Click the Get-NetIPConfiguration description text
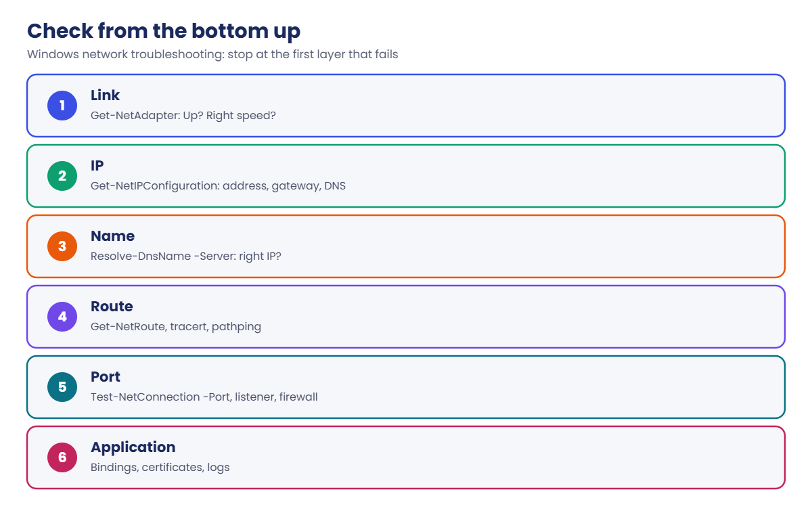 pos(218,186)
